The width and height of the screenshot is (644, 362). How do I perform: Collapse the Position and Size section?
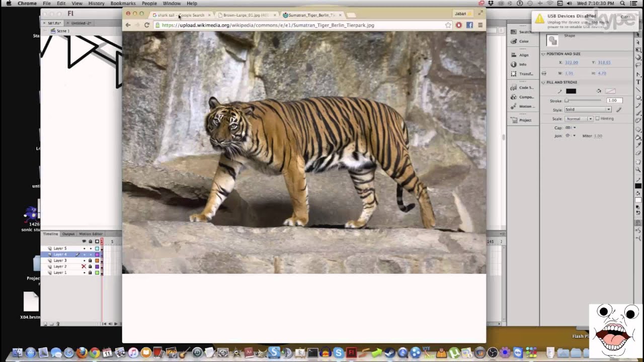click(x=543, y=54)
